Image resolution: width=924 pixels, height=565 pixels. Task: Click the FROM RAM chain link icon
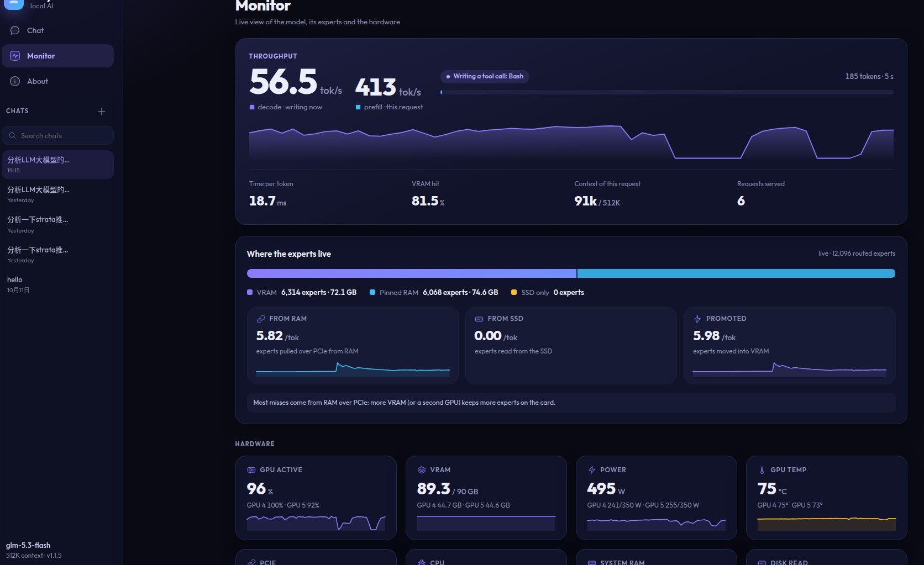click(x=260, y=319)
